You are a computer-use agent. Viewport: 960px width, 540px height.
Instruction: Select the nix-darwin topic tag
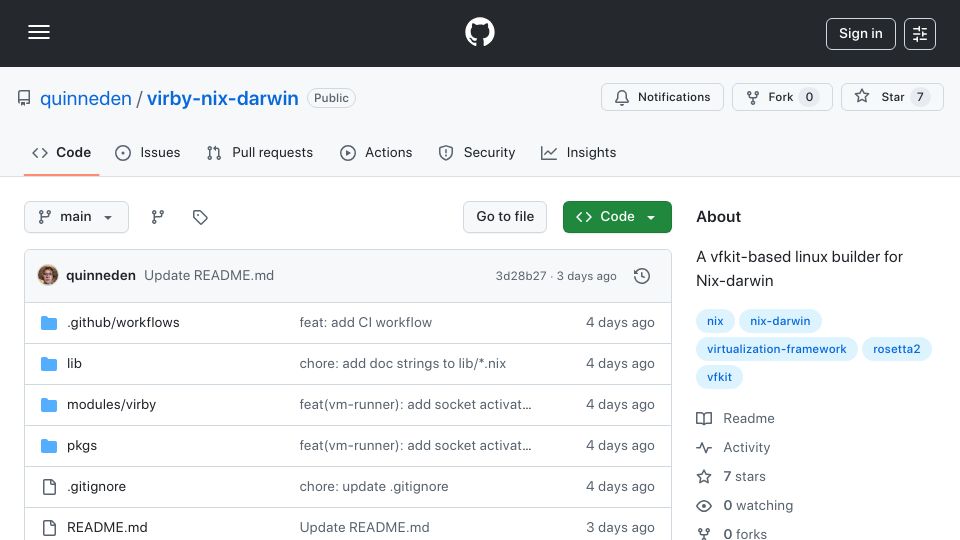click(x=780, y=321)
